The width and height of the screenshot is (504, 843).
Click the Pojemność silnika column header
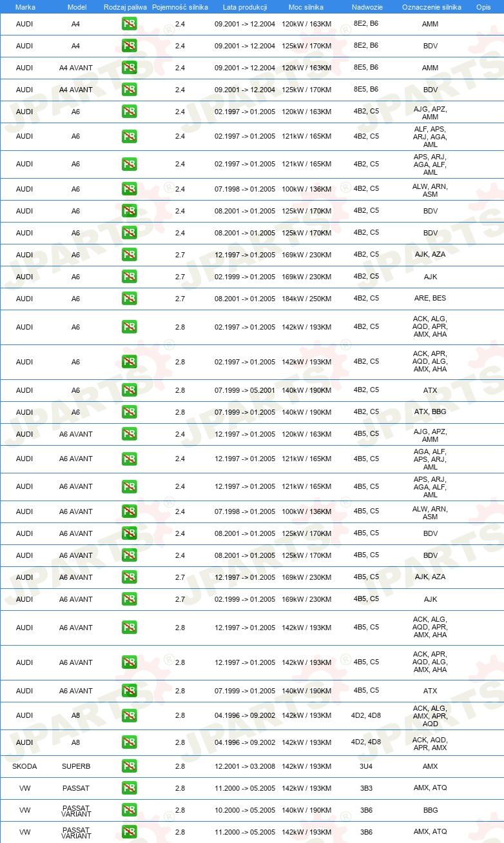180,7
